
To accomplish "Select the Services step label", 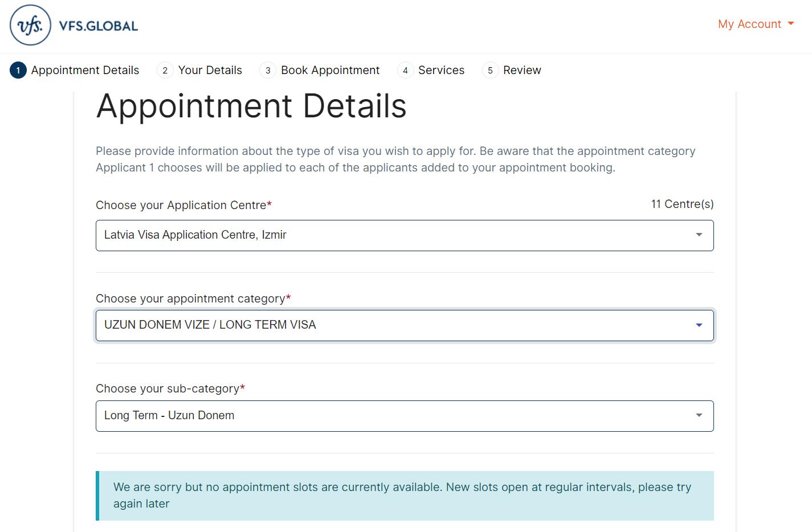I will click(441, 70).
